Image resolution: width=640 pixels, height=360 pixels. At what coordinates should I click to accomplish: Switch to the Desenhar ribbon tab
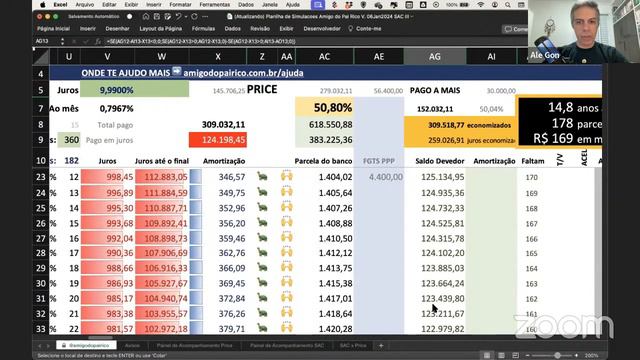pos(117,29)
